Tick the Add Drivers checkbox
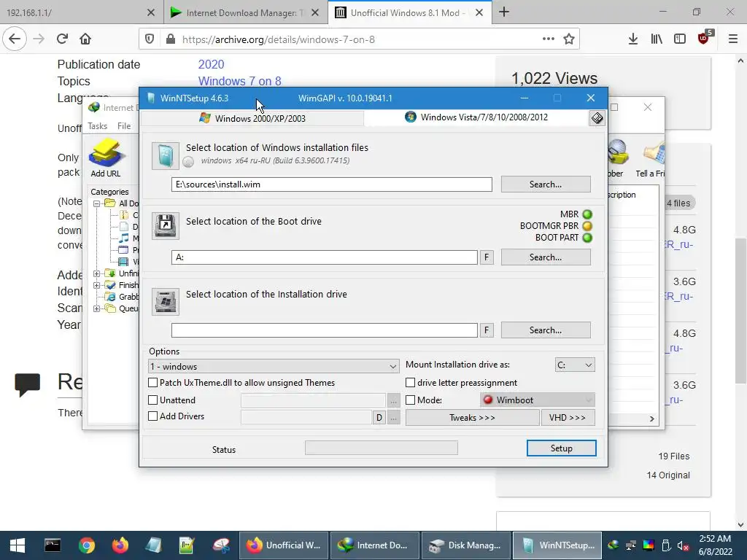747x560 pixels. (x=153, y=416)
